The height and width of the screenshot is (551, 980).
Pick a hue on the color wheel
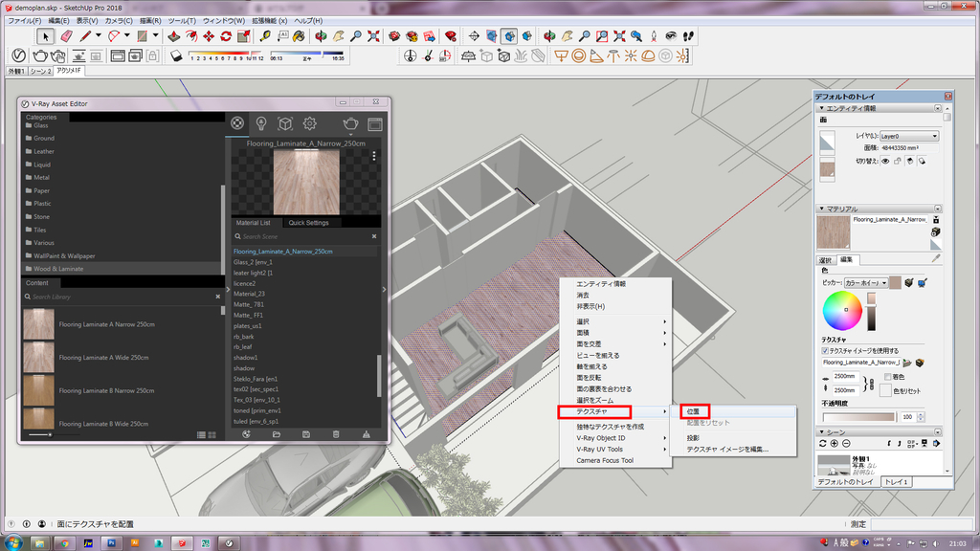(842, 311)
